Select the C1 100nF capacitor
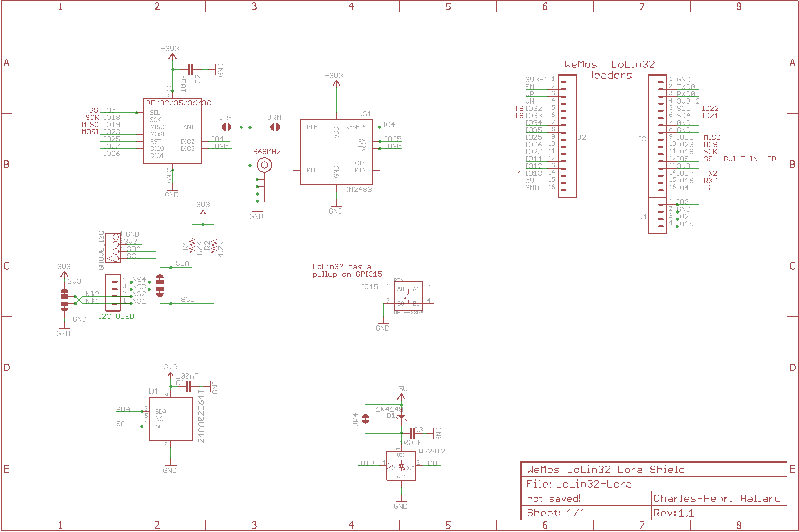Viewport: 799px width, 532px height. 189,386
